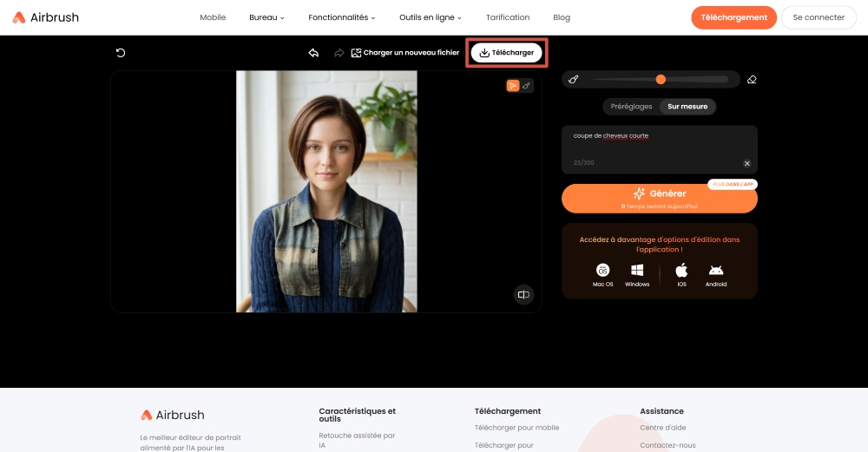Screen dimensions: 868x452
Task: Click the footer Airbrush logo
Action: pyautogui.click(x=172, y=415)
